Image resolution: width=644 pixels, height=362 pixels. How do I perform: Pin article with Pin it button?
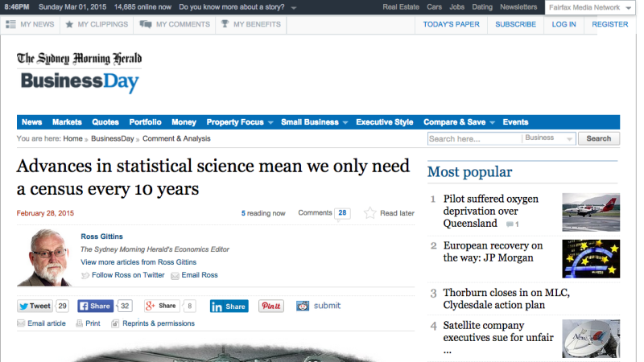point(271,306)
